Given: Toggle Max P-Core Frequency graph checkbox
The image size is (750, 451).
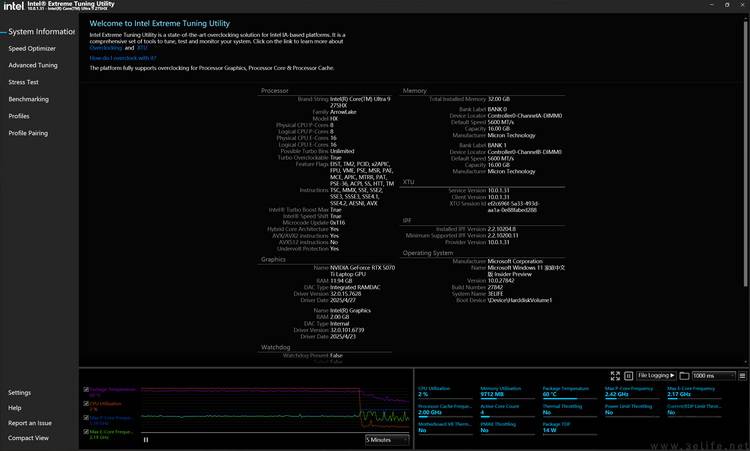Looking at the screenshot, I should point(86,418).
